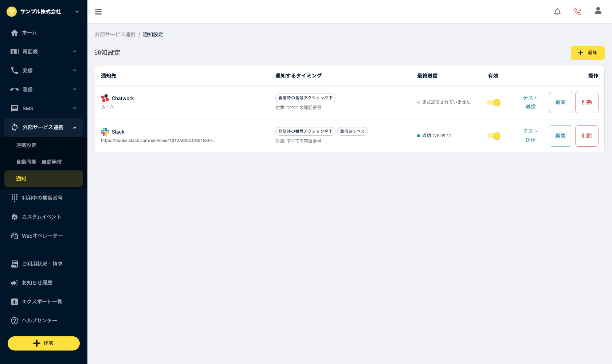Click the 成功 7/6 09:12 status
Screen dimensions: 612x364
(x=434, y=136)
